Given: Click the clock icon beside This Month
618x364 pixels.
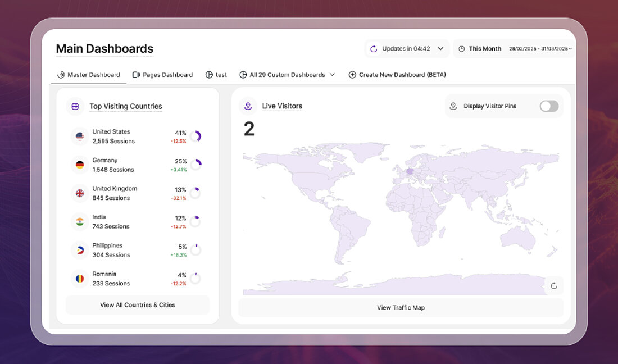Looking at the screenshot, I should 462,49.
